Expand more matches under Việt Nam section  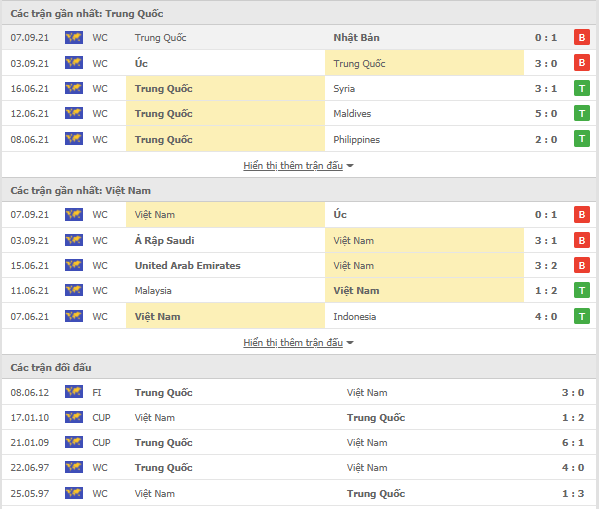click(293, 342)
